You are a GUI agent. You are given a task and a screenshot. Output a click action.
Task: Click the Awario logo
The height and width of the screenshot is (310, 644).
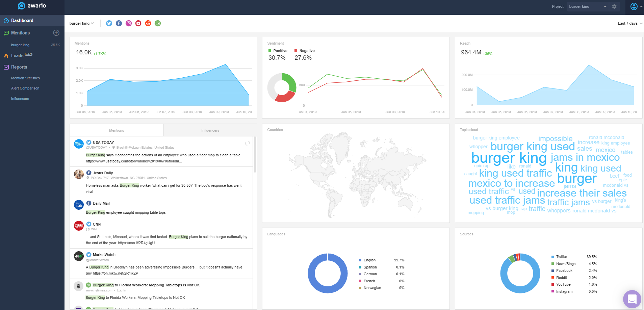click(32, 6)
